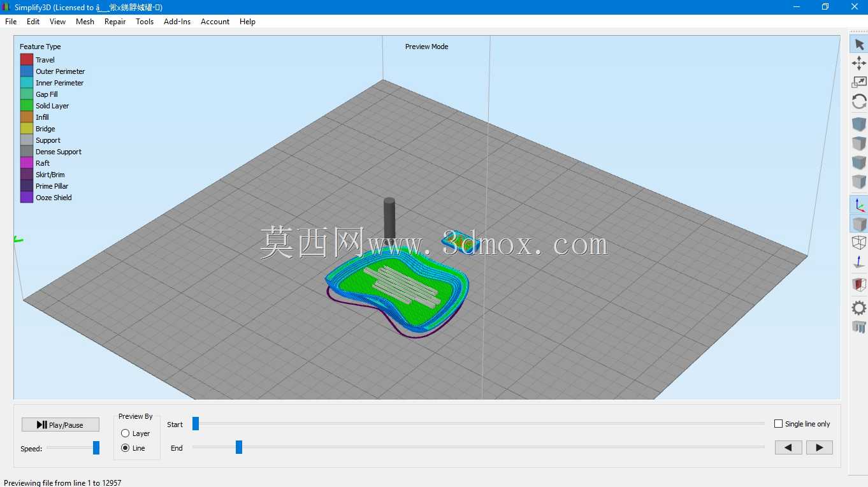
Task: Click the Start slider handle
Action: pos(196,424)
